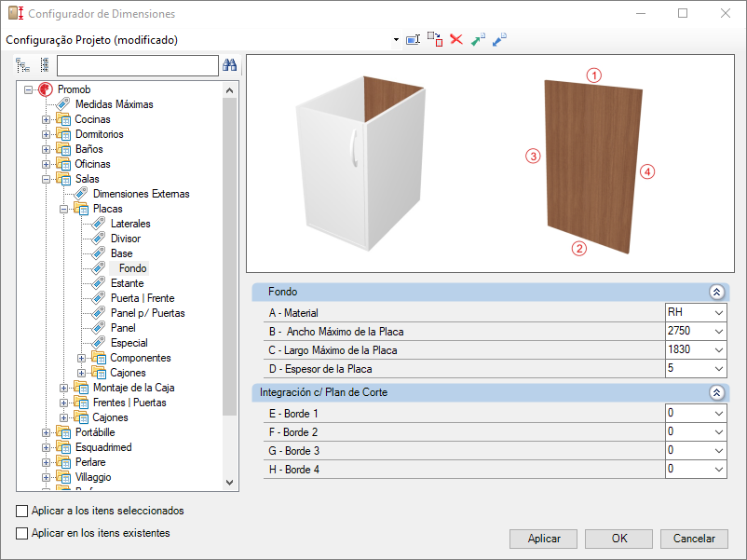Expand the Cajones node under Placas
The width and height of the screenshot is (747, 560).
[81, 373]
